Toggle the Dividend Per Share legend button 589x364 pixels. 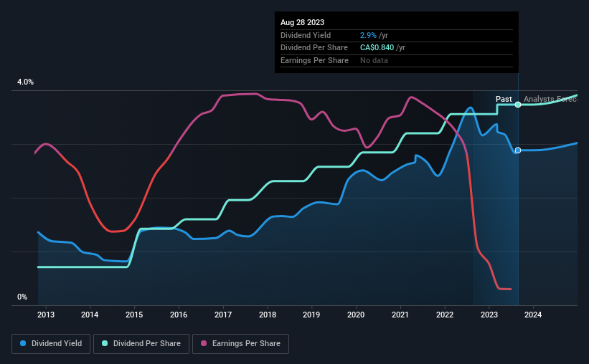tap(141, 344)
